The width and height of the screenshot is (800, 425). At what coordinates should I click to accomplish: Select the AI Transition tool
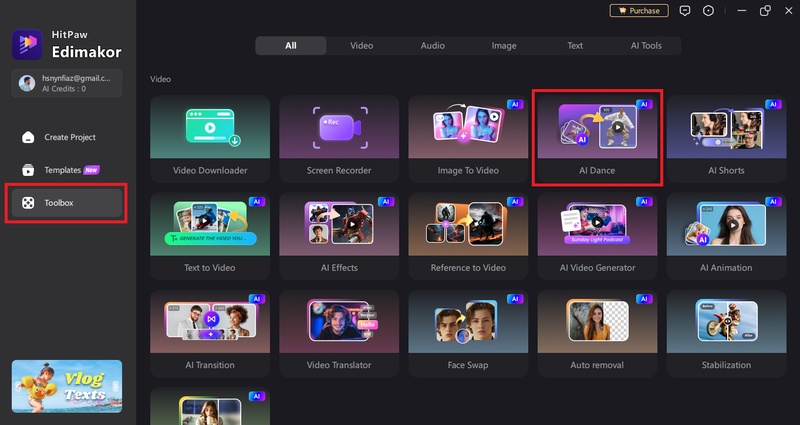pyautogui.click(x=210, y=333)
